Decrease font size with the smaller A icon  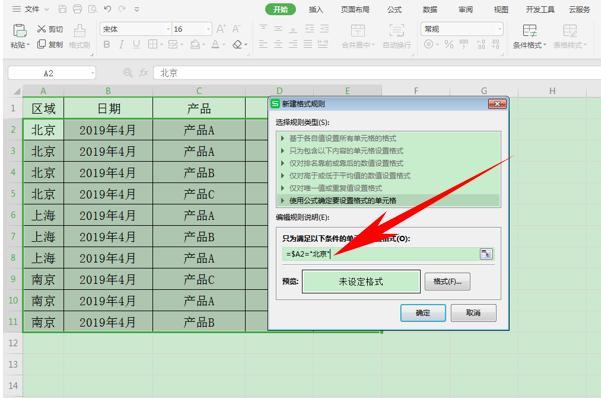pos(236,29)
